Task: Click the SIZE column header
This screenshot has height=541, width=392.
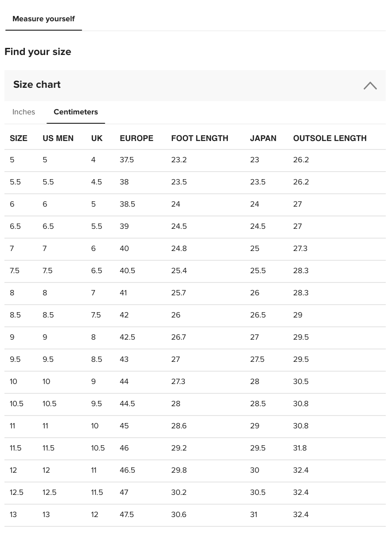Action: coord(19,138)
